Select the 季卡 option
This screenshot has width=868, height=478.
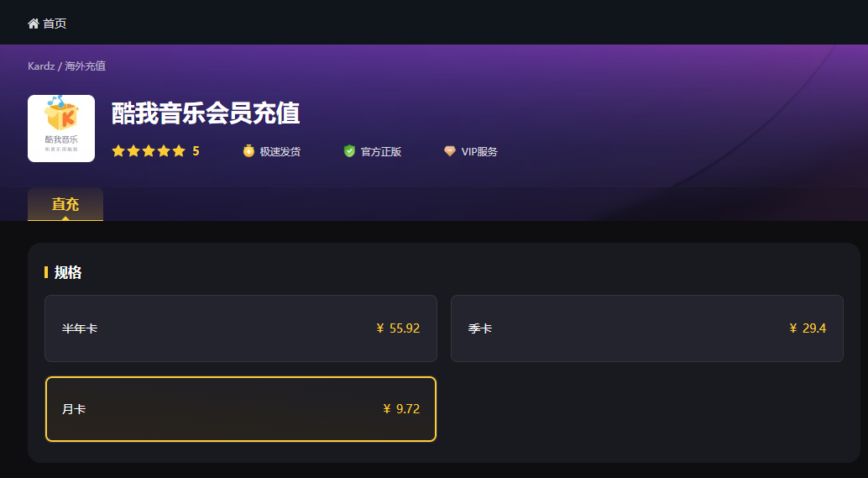click(x=647, y=328)
